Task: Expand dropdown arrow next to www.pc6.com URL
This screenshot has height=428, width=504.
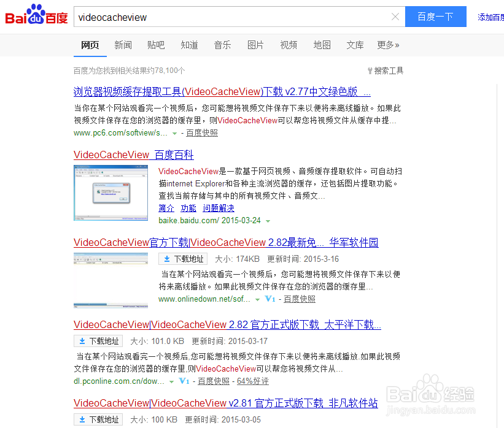Action: coord(174,134)
